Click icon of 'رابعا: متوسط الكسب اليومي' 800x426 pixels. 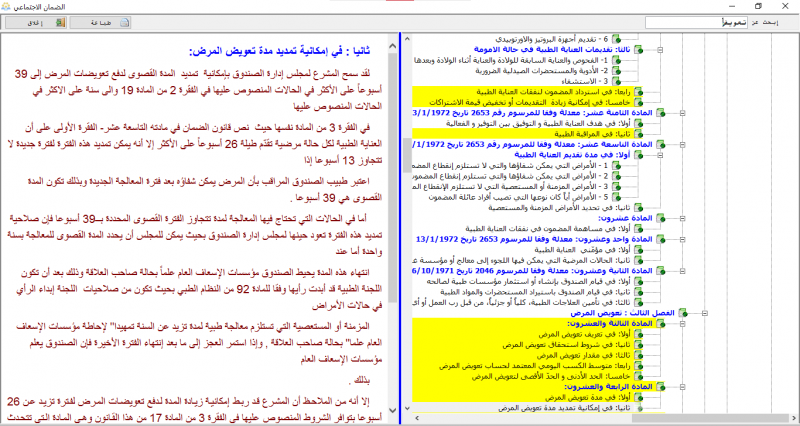[x=638, y=366]
